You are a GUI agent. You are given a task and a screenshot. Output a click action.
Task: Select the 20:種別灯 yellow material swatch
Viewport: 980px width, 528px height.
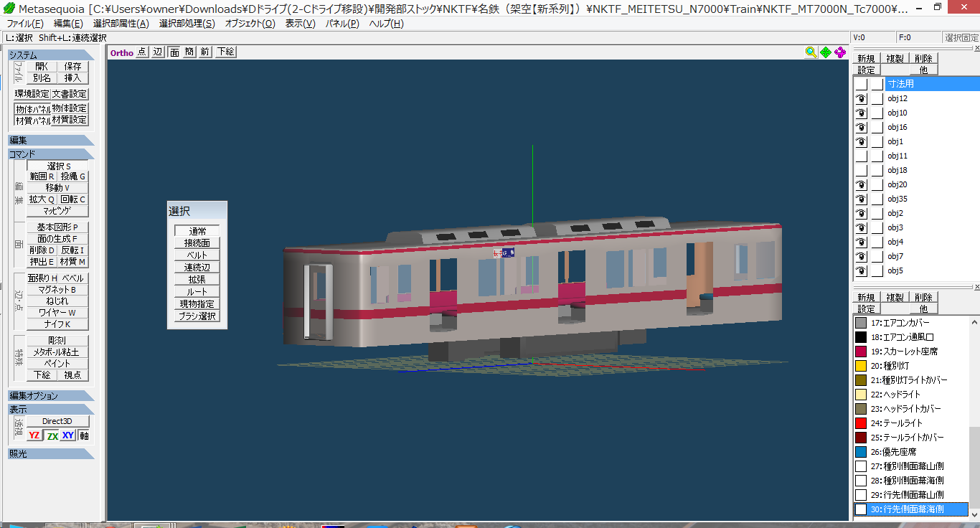point(861,366)
